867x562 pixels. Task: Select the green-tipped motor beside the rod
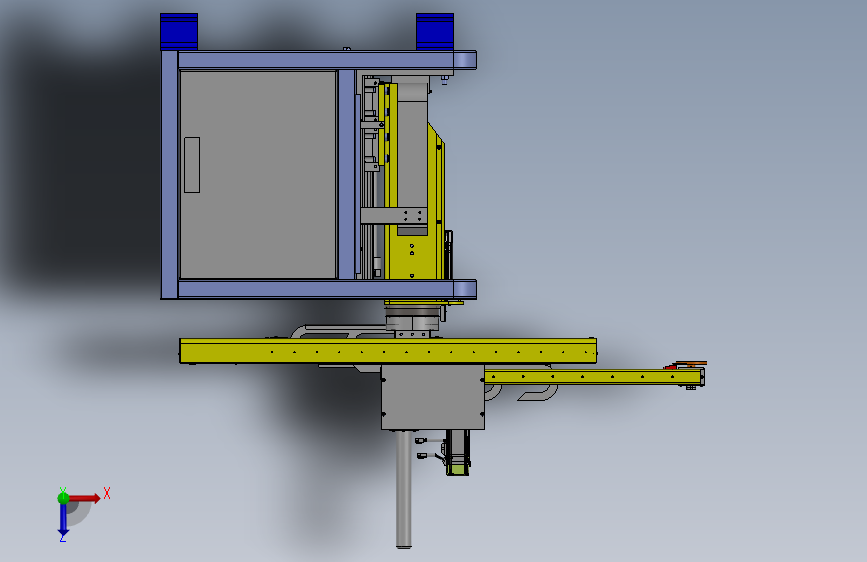(458, 452)
